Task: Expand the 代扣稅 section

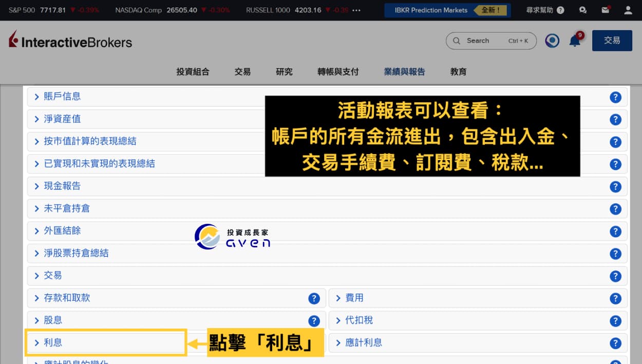Action: click(478, 320)
